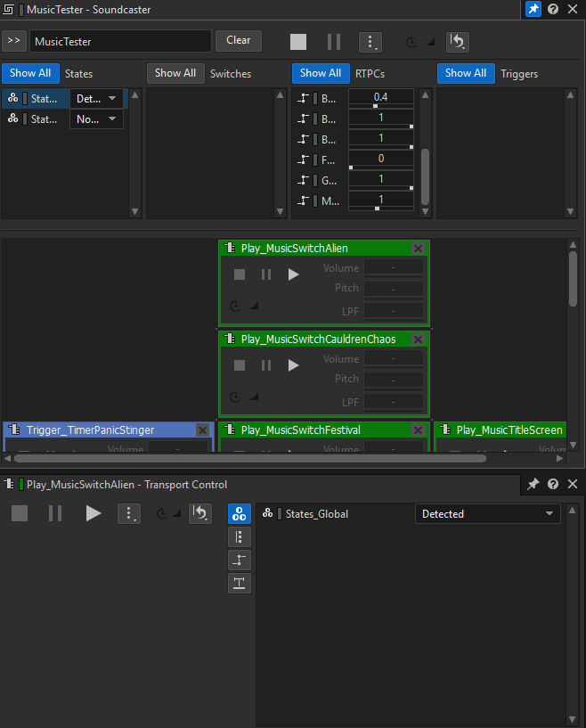The image size is (586, 728).
Task: Pause all playback in Soundcaster toolbar
Action: 334,42
